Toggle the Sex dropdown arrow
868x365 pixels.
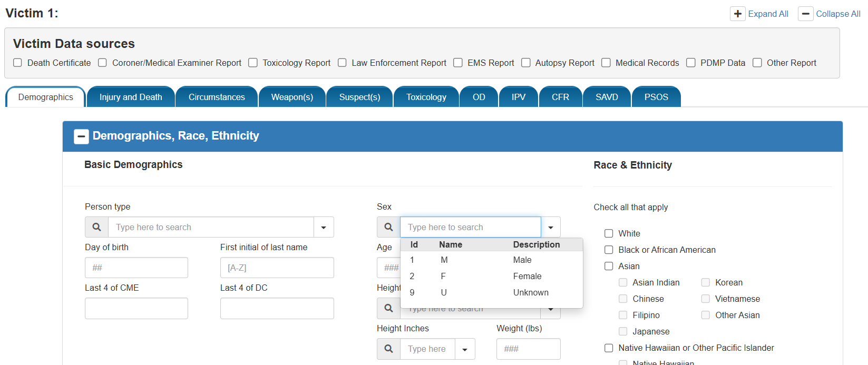[551, 227]
